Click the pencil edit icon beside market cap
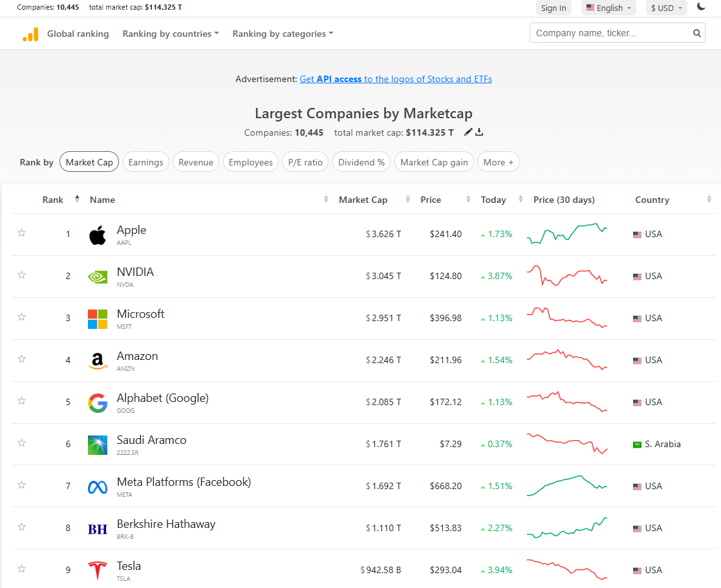Screen dimensions: 721x588 [x=468, y=132]
